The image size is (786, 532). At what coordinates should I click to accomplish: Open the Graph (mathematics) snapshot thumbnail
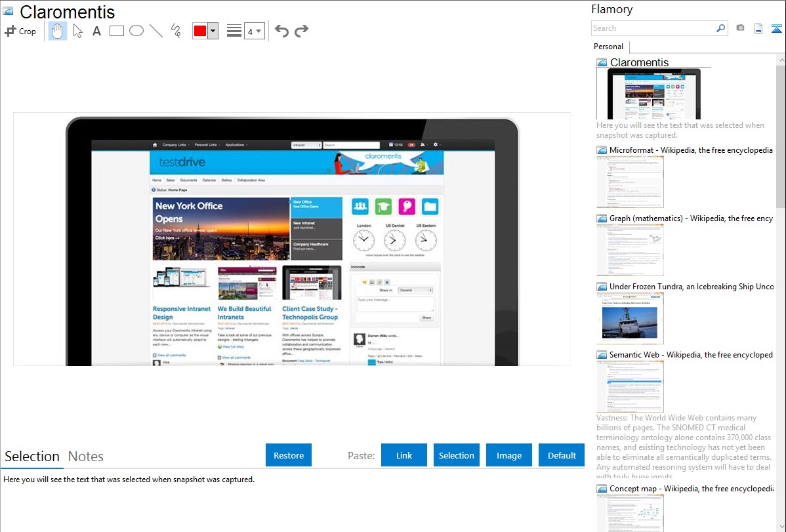pyautogui.click(x=630, y=250)
